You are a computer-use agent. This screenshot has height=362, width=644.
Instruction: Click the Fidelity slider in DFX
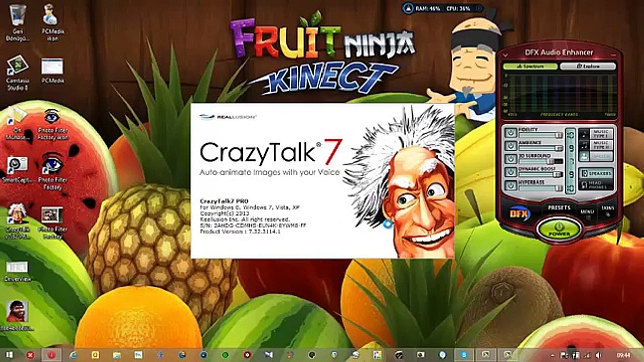click(x=541, y=135)
